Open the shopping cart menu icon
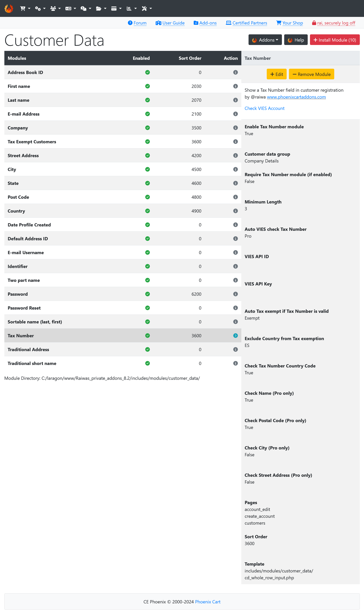This screenshot has height=614, width=364. 23,8
